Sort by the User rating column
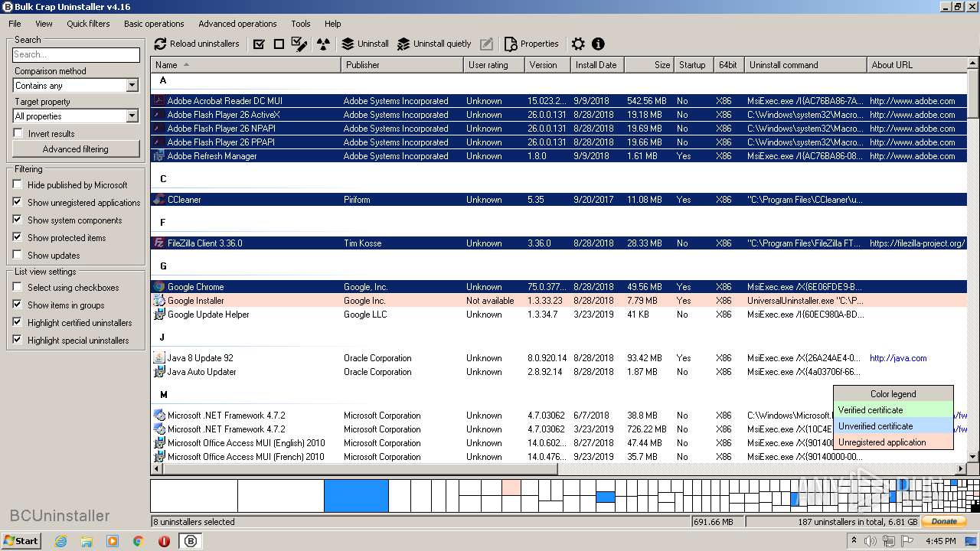Image resolution: width=980 pixels, height=551 pixels. (x=494, y=65)
